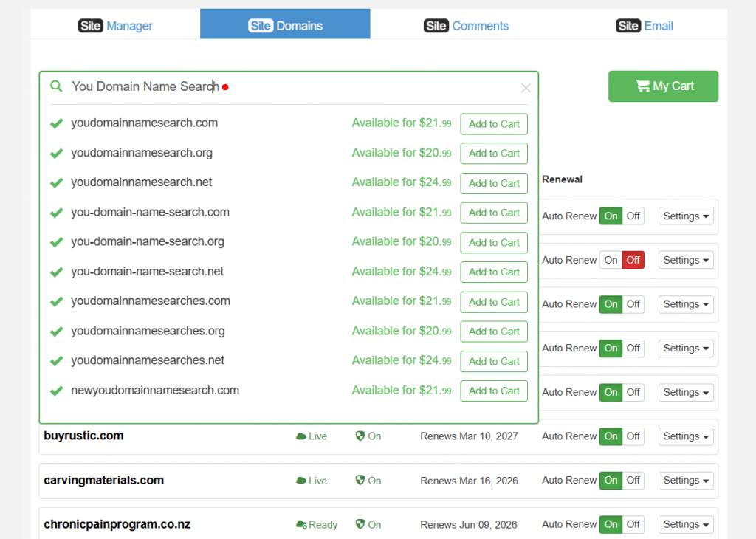Click the green checkmark beside newyoudomainnamesearch.com
Viewport: 756px width, 539px height.
[56, 390]
